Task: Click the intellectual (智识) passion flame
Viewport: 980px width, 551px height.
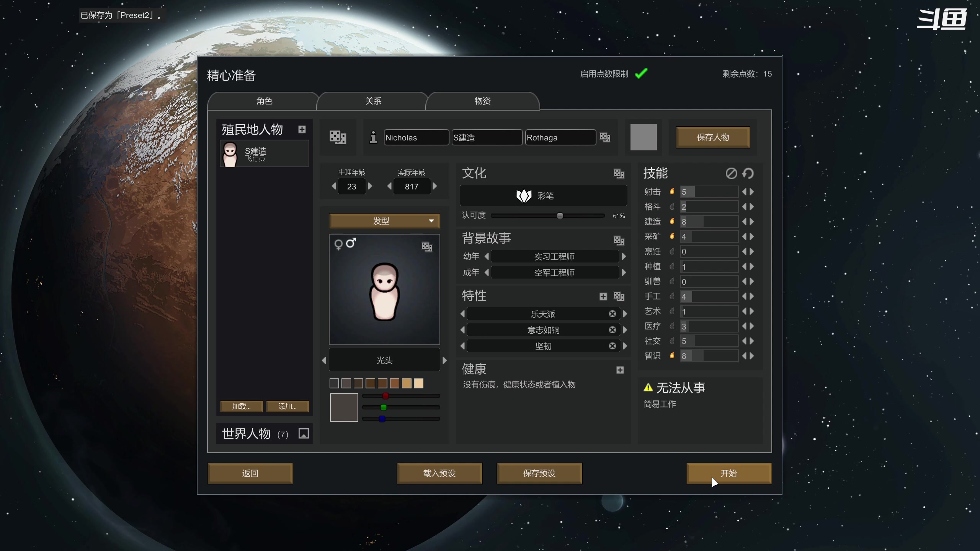Action: coord(672,356)
